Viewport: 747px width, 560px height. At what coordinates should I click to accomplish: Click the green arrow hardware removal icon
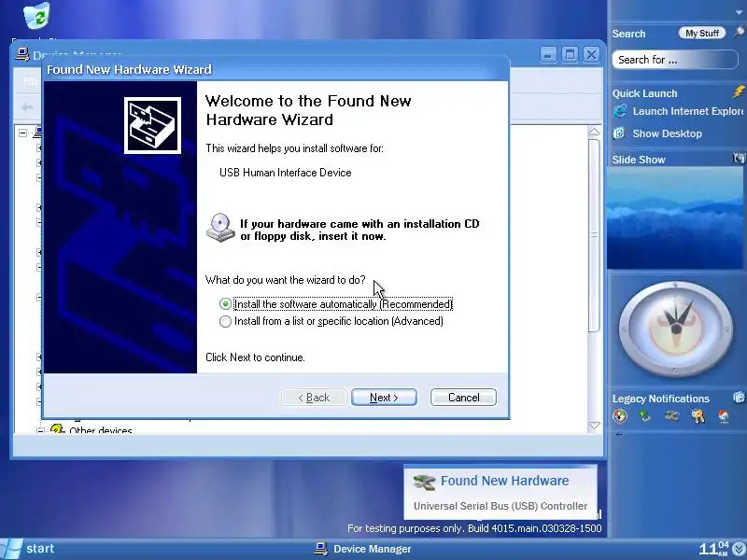click(645, 416)
